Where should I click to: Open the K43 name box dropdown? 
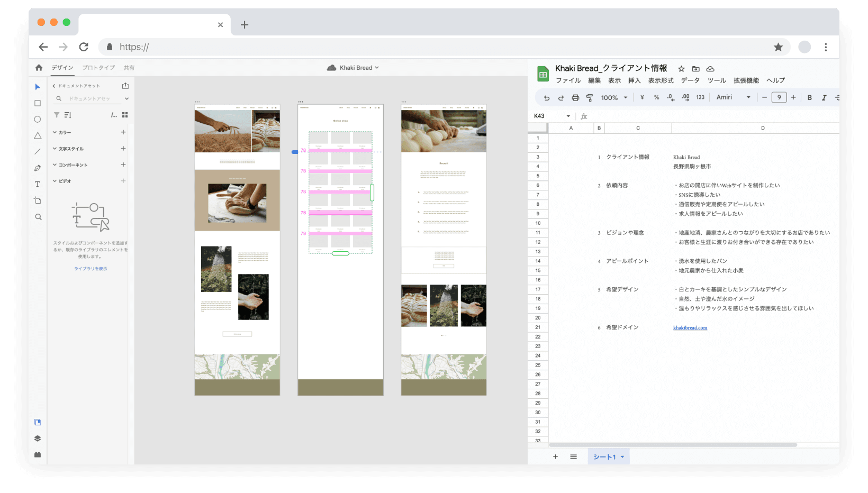coord(568,116)
